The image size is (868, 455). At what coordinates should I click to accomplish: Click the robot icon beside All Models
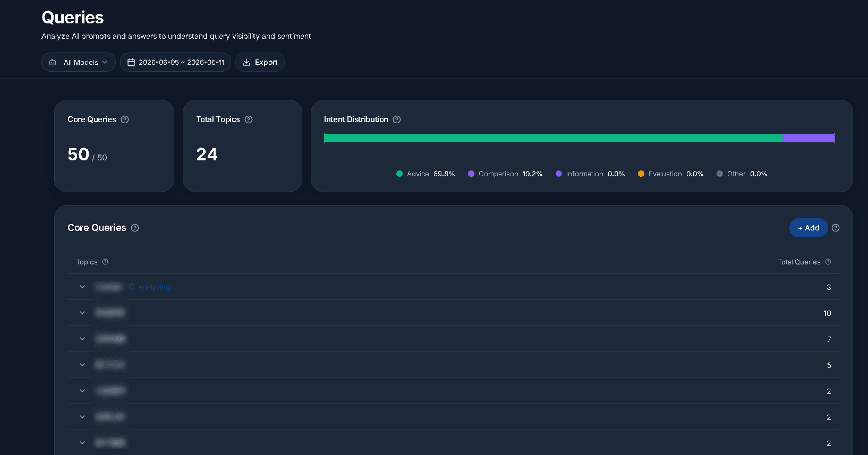53,62
